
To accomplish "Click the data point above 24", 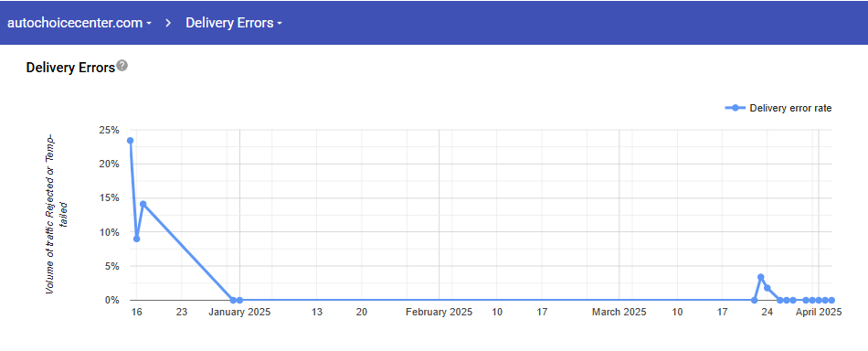I will pyautogui.click(x=767, y=288).
